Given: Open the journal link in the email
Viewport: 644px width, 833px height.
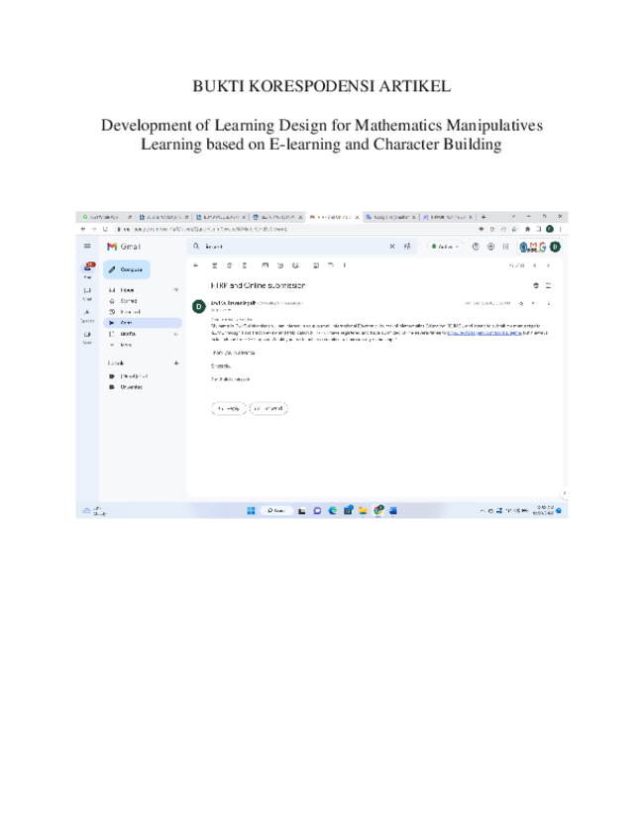Looking at the screenshot, I should pos(484,333).
